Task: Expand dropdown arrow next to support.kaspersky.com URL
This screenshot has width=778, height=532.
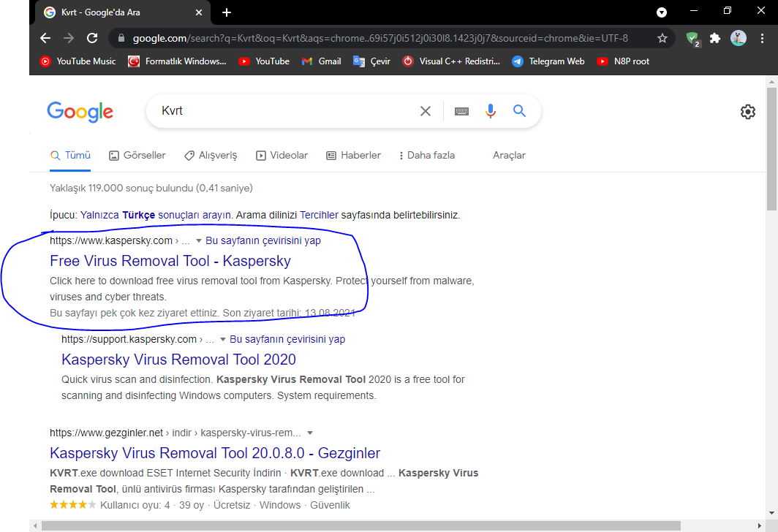Action: (x=223, y=339)
